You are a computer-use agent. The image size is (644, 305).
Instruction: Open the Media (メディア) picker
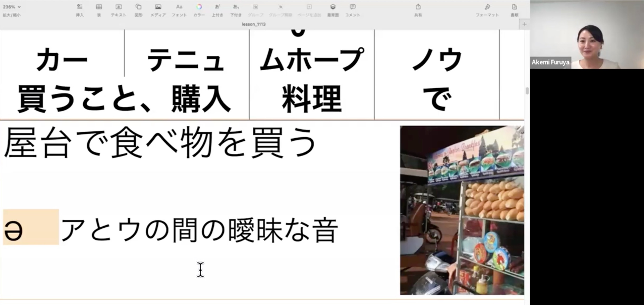158,7
